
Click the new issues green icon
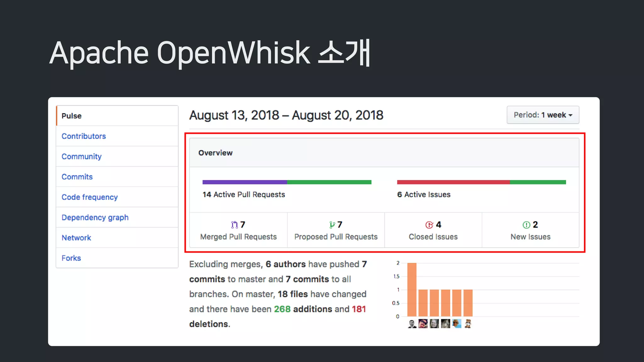click(x=526, y=225)
